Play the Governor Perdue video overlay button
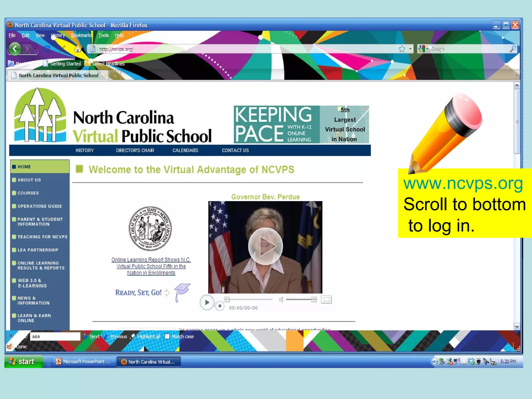 pos(265,246)
